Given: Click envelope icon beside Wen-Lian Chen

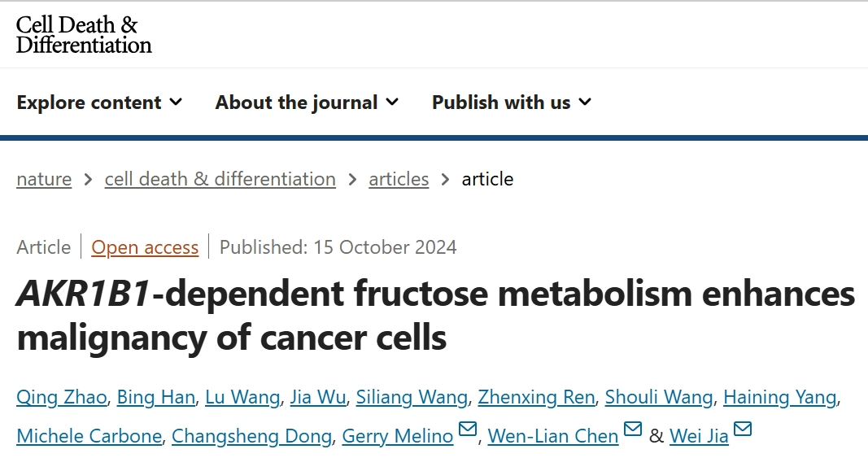Looking at the screenshot, I should tap(633, 429).
